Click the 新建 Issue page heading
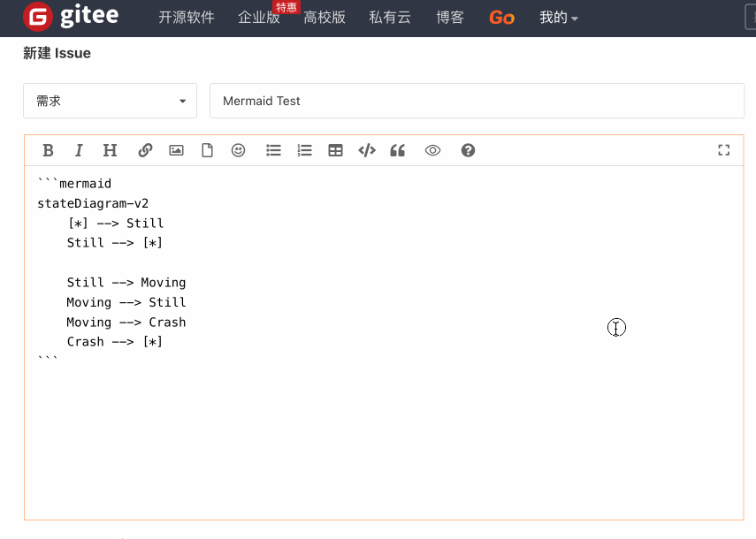The width and height of the screenshot is (756, 539). [57, 53]
